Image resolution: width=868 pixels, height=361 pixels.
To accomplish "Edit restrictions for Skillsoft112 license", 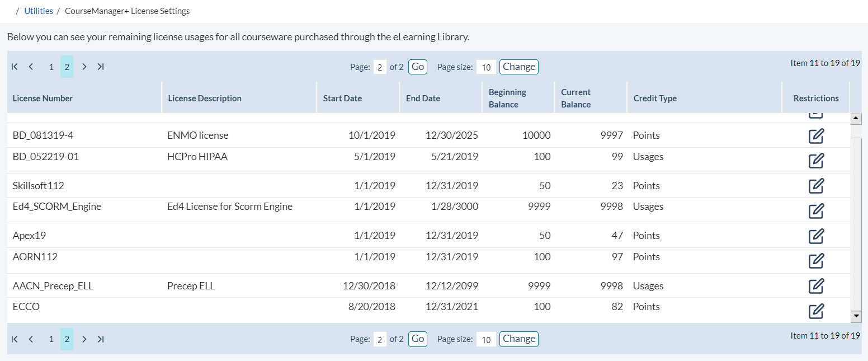I will click(x=816, y=186).
